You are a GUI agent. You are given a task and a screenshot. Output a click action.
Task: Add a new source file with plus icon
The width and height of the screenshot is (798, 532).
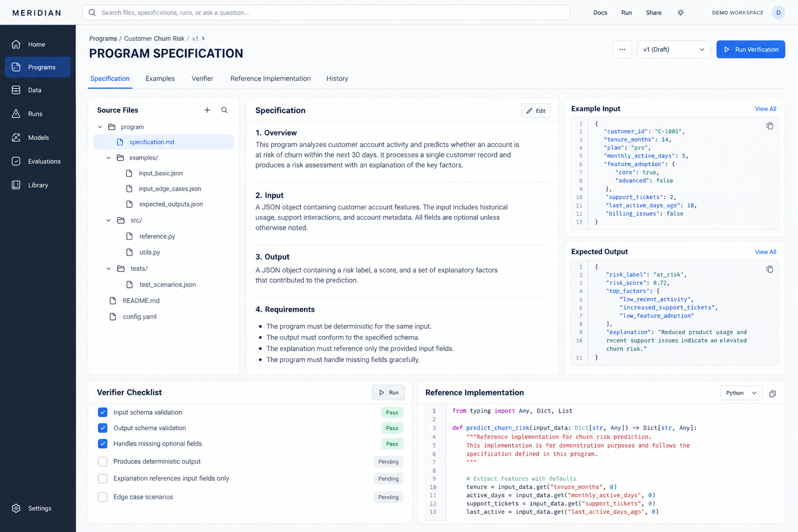207,110
